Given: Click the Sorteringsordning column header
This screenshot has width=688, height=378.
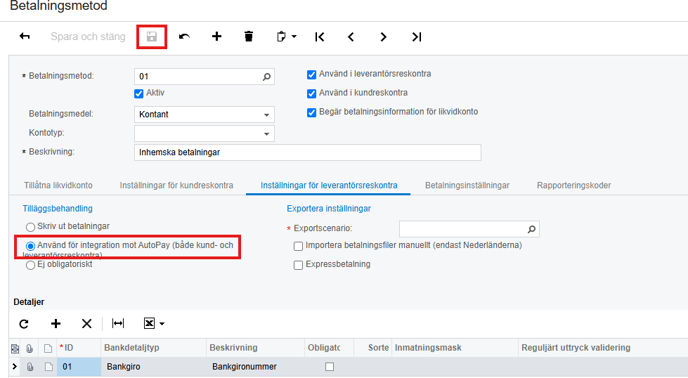Looking at the screenshot, I should click(x=373, y=348).
